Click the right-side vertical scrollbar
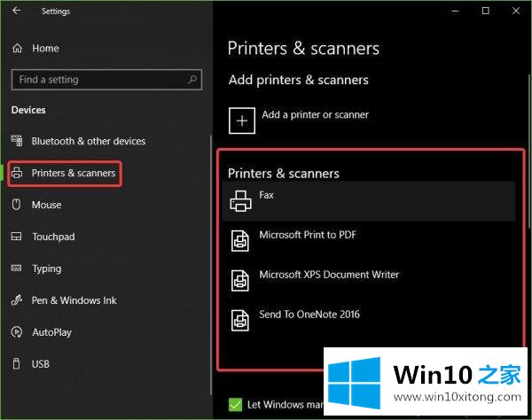This screenshot has height=420, width=532. (529, 151)
